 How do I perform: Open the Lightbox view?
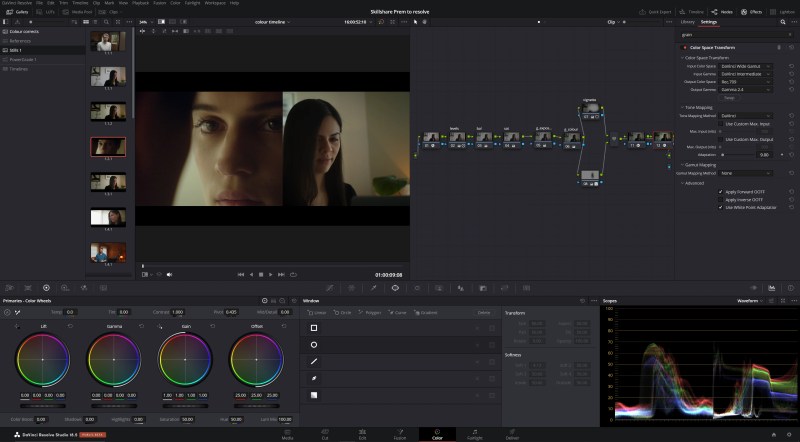pyautogui.click(x=782, y=12)
